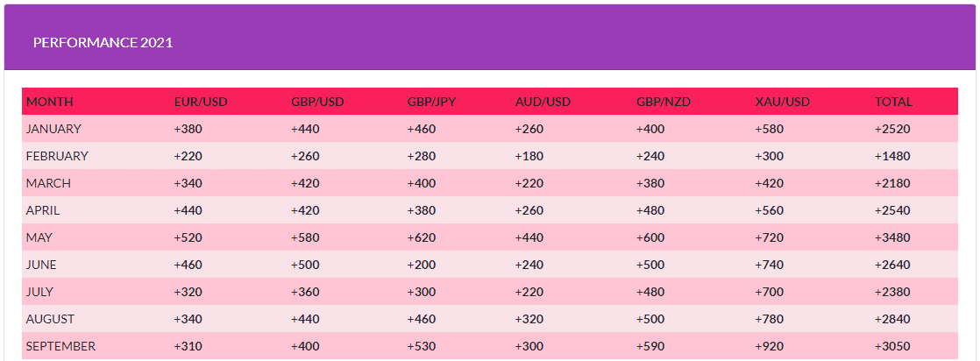The width and height of the screenshot is (980, 361).
Task: Click January's GBP/USD value +440
Action: (306, 129)
